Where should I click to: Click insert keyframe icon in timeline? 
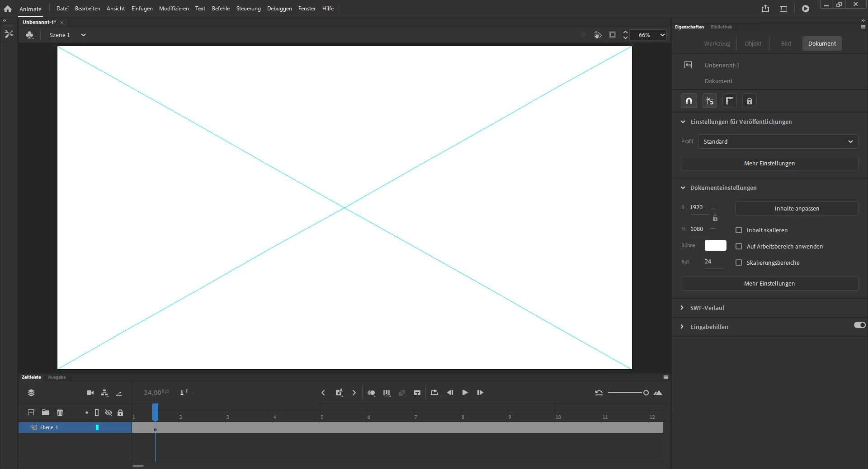tap(339, 393)
